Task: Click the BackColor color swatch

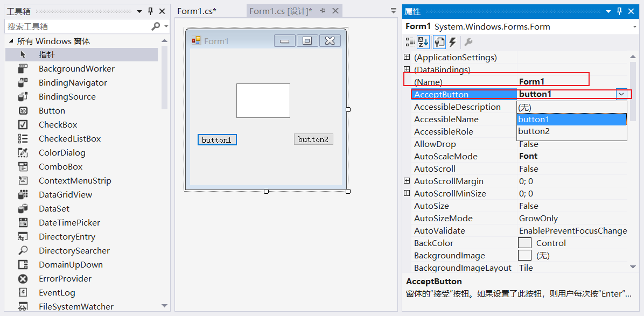Action: 524,243
